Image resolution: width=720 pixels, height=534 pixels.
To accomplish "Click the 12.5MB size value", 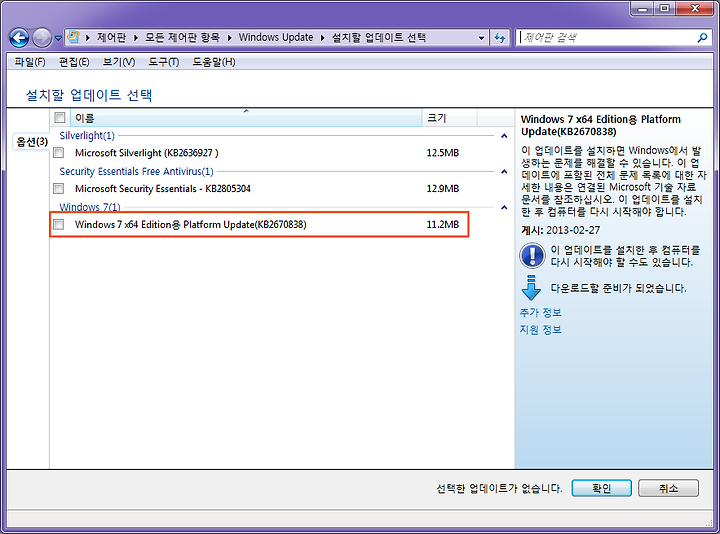I will [443, 152].
